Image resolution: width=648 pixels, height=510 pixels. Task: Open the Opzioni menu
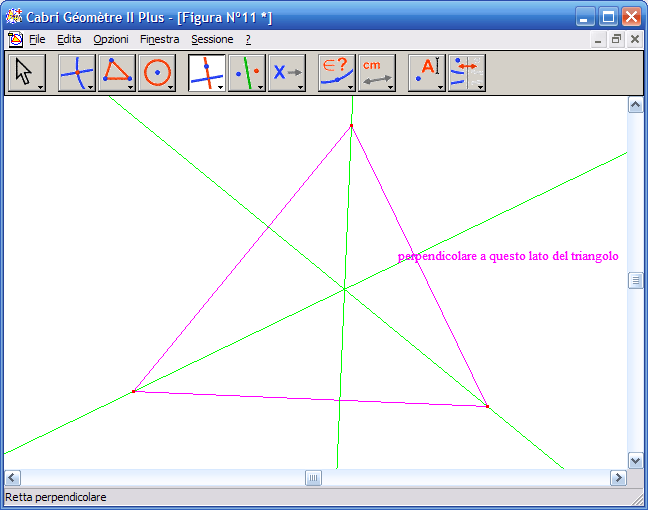pos(111,39)
